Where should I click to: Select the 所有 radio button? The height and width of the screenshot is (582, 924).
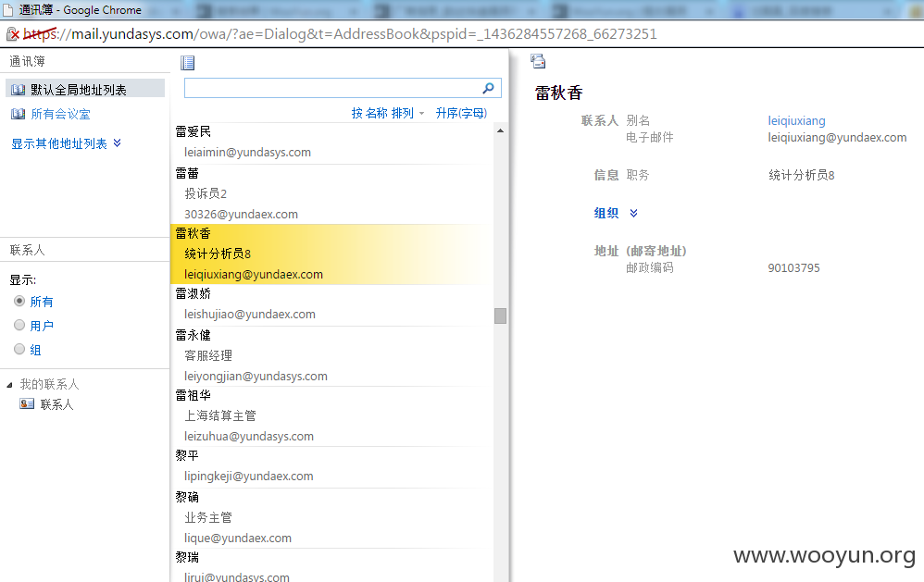point(19,301)
